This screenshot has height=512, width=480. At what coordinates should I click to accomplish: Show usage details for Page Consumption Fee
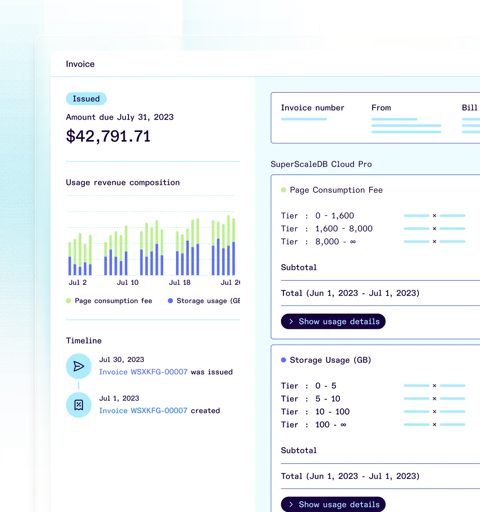point(333,321)
